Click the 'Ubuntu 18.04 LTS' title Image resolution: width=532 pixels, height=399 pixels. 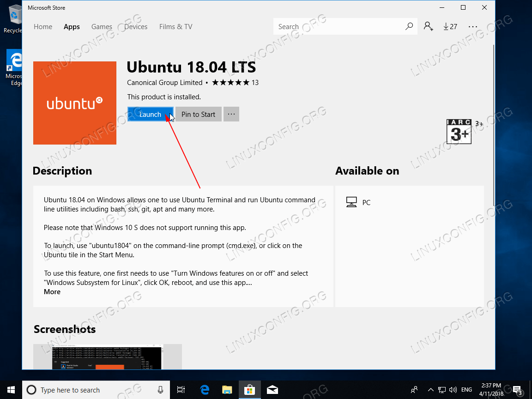[191, 67]
